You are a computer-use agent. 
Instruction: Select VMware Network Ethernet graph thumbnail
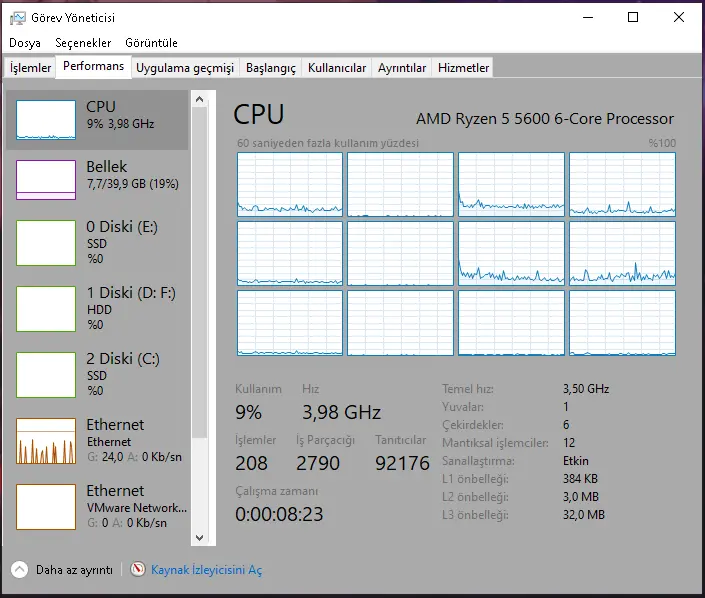pyautogui.click(x=46, y=507)
